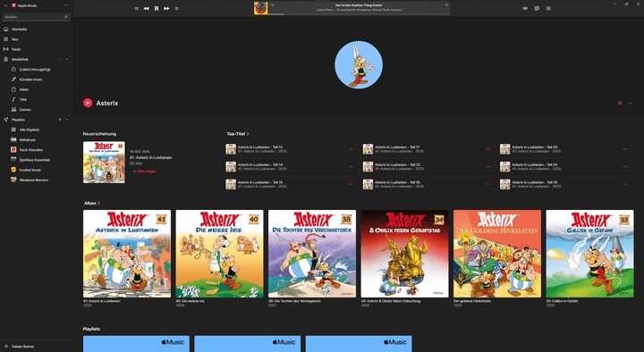Click the Asterix artist avatar

(359, 65)
